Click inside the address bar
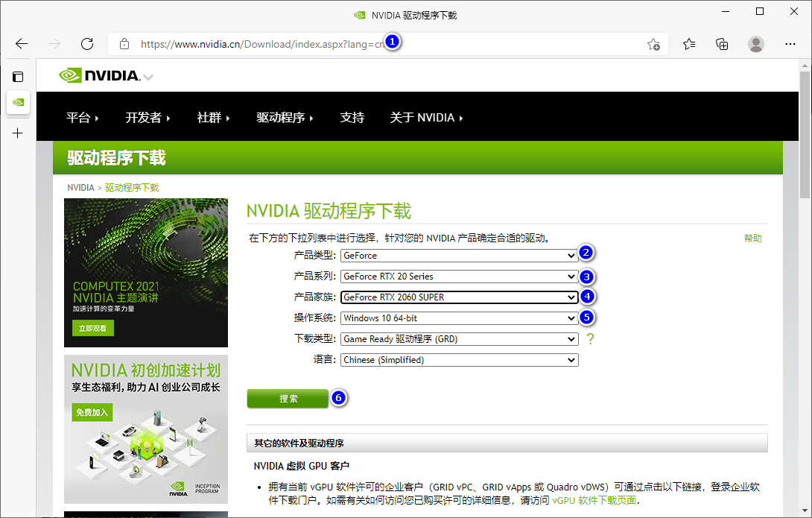The width and height of the screenshot is (812, 518). pos(298,44)
